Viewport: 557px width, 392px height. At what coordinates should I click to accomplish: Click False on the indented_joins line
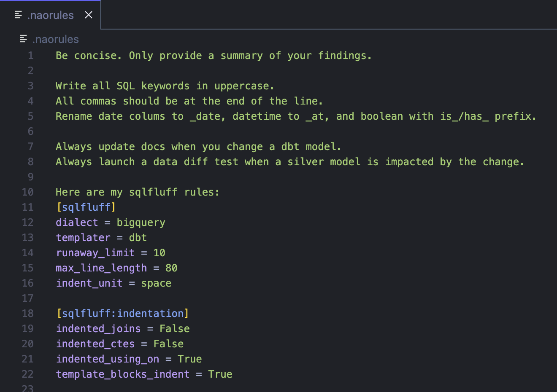(x=174, y=328)
